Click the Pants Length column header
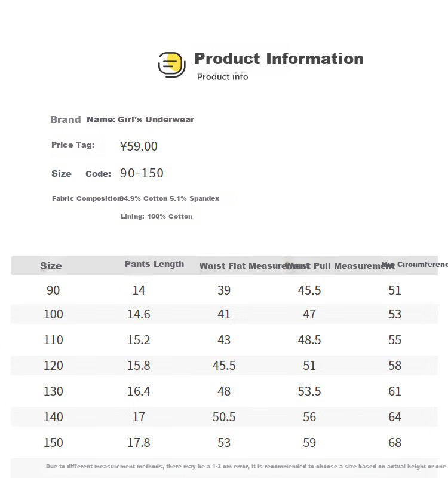448x478 pixels. tap(155, 264)
